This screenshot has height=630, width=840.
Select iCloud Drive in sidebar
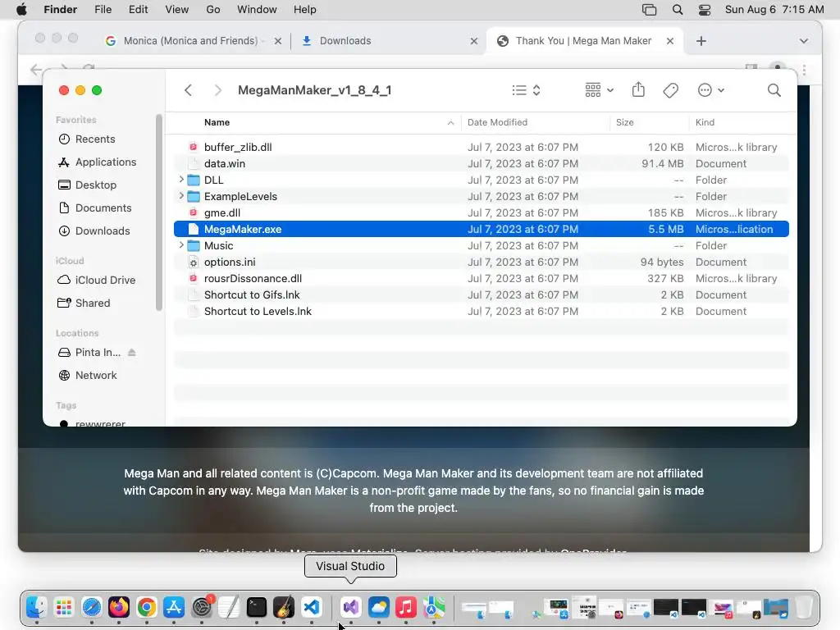coord(97,281)
